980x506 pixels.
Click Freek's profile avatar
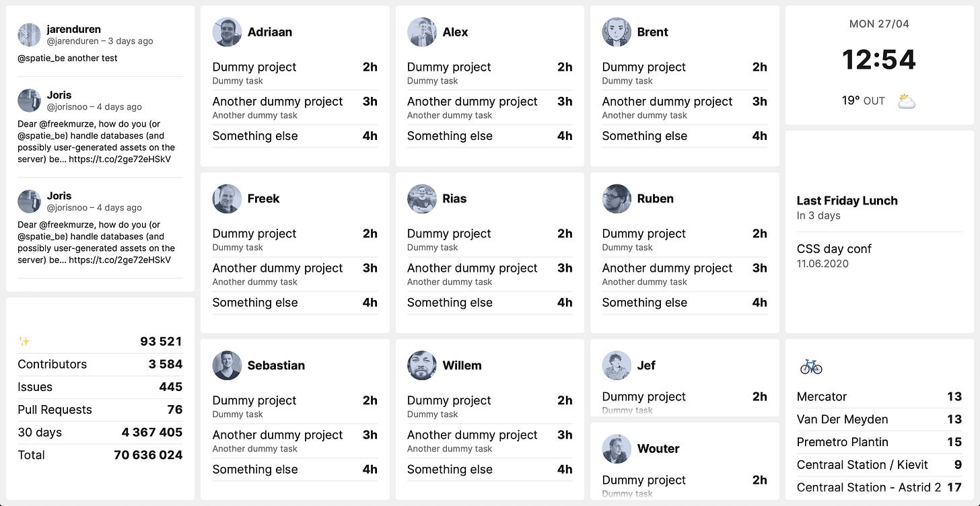[227, 199]
